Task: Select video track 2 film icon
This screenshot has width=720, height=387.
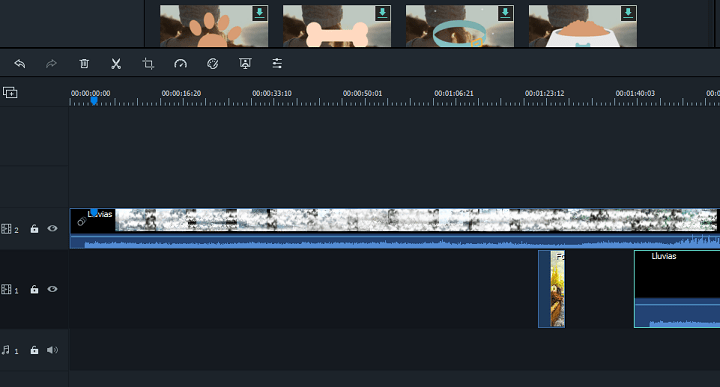Action: click(6, 229)
